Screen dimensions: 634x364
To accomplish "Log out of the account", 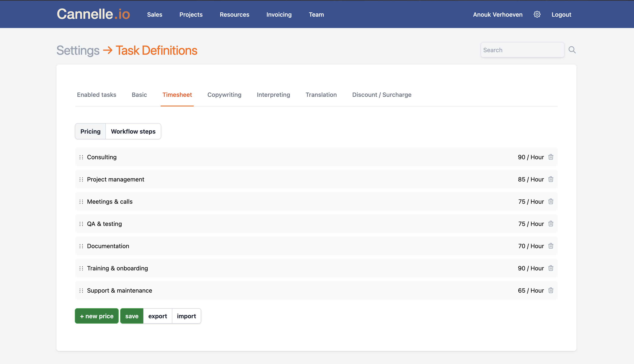I will point(561,15).
